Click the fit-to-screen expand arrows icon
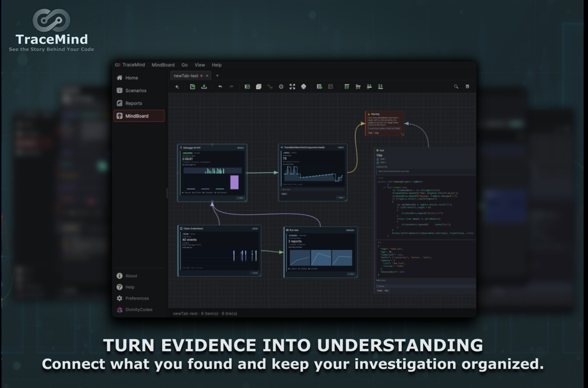 click(293, 86)
